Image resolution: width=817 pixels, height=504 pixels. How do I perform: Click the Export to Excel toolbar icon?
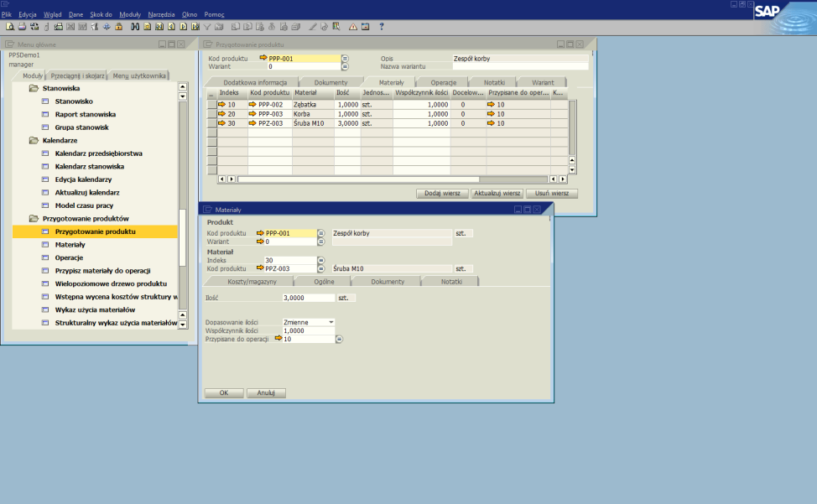pos(70,27)
